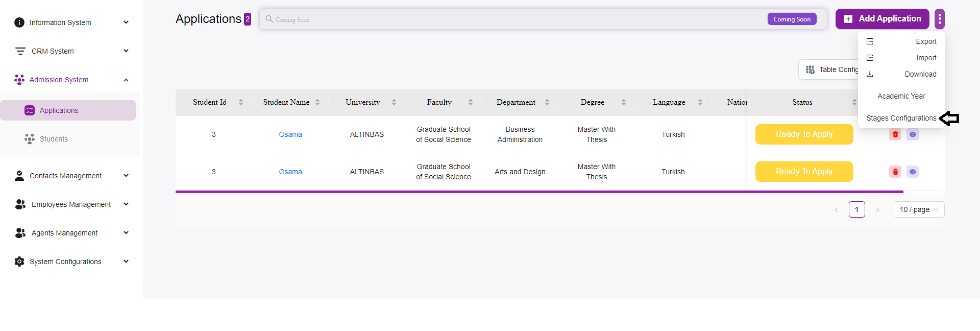Image resolution: width=980 pixels, height=331 pixels.
Task: Sort the Degree column
Action: (x=624, y=102)
